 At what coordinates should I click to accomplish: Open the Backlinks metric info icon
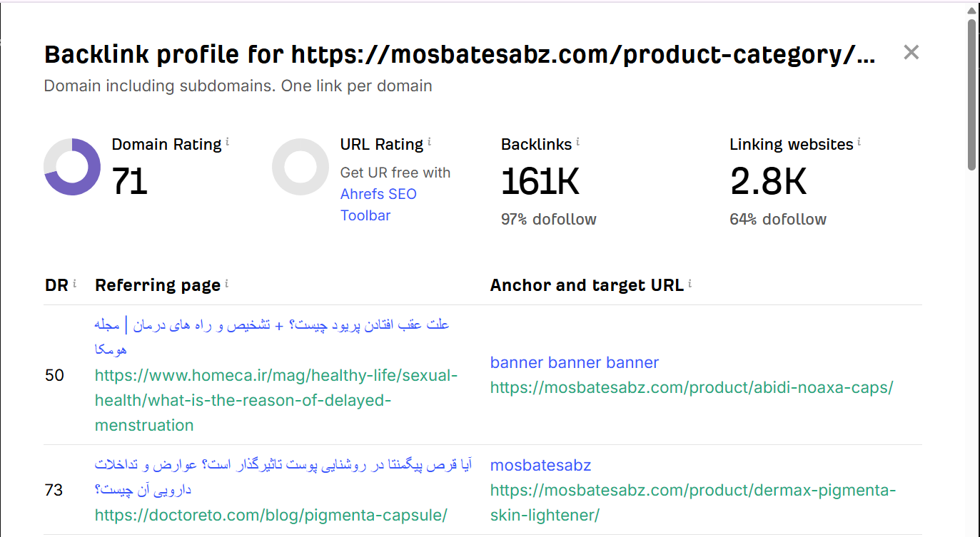(577, 142)
